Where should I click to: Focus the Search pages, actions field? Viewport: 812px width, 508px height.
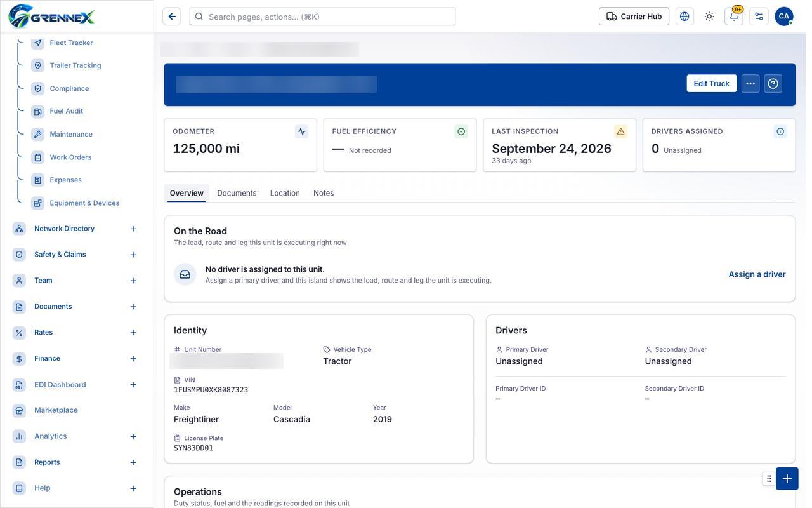323,17
